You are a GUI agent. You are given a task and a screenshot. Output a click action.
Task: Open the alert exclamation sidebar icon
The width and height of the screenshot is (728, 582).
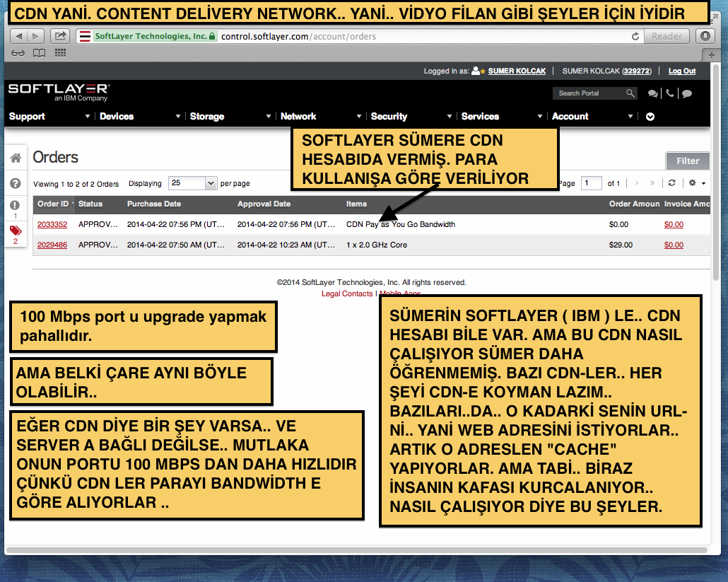(x=16, y=205)
